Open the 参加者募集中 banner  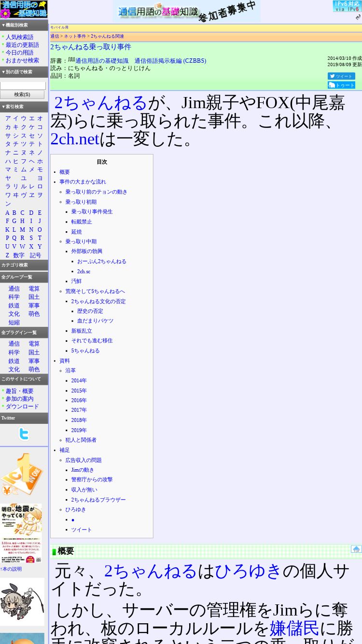pyautogui.click(x=186, y=12)
